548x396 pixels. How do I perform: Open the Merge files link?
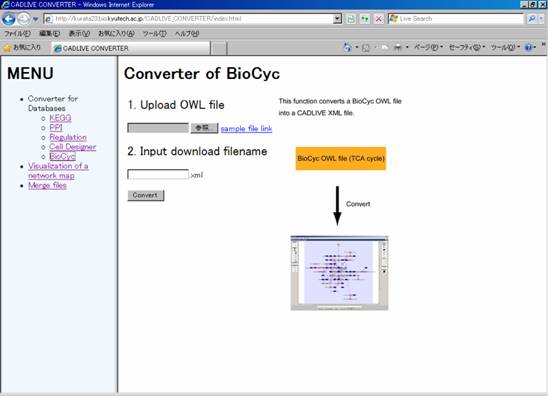pos(47,185)
